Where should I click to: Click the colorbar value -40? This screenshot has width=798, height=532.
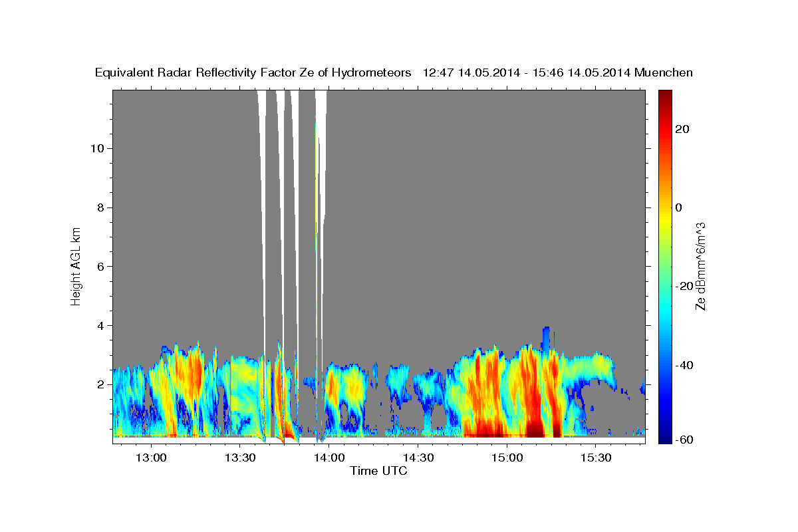tap(684, 364)
